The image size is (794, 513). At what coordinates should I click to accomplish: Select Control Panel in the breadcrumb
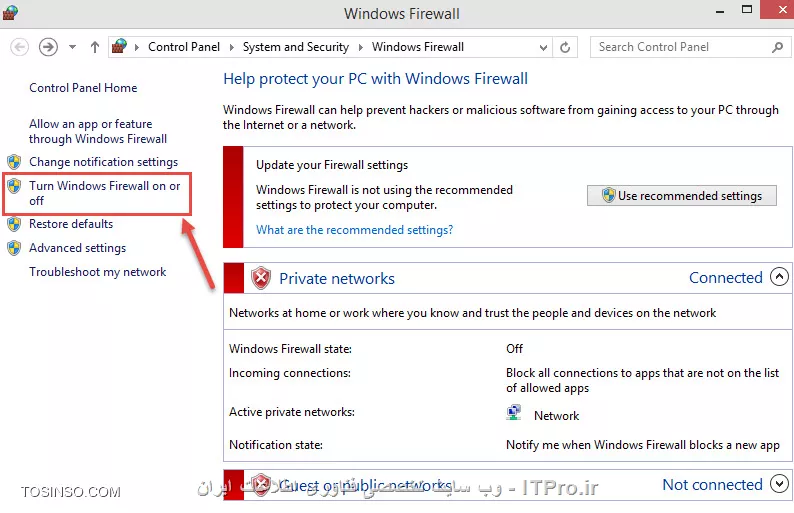(184, 47)
